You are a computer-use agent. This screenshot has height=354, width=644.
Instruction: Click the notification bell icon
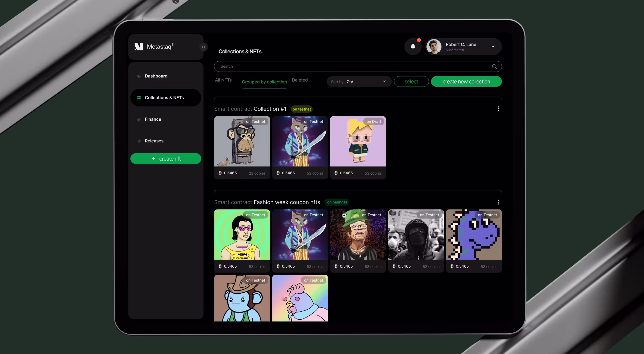pyautogui.click(x=413, y=46)
